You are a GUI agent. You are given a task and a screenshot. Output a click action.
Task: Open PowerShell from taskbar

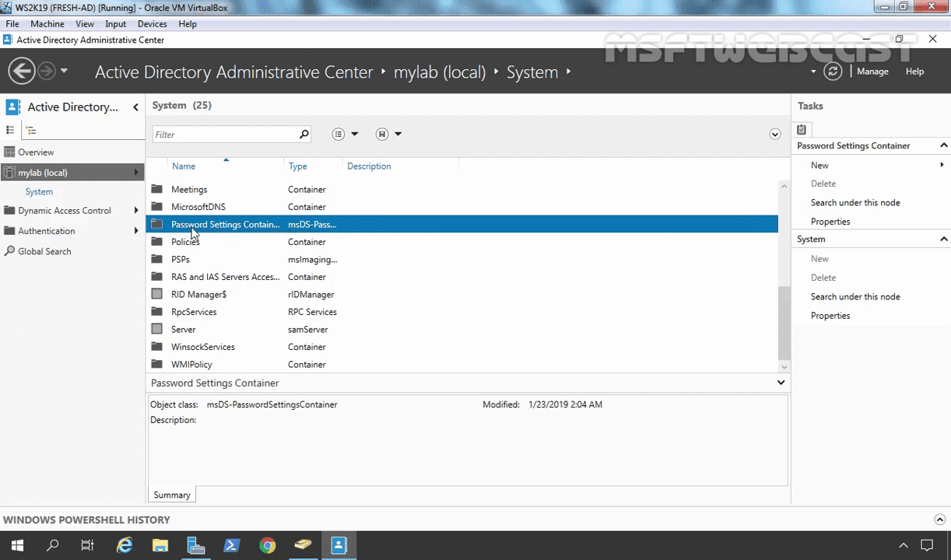click(231, 546)
